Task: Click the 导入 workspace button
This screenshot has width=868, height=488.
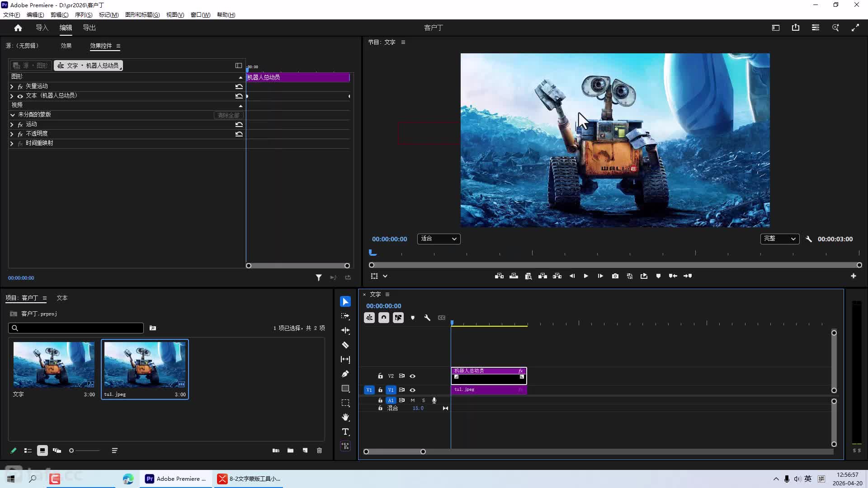Action: coord(42,28)
